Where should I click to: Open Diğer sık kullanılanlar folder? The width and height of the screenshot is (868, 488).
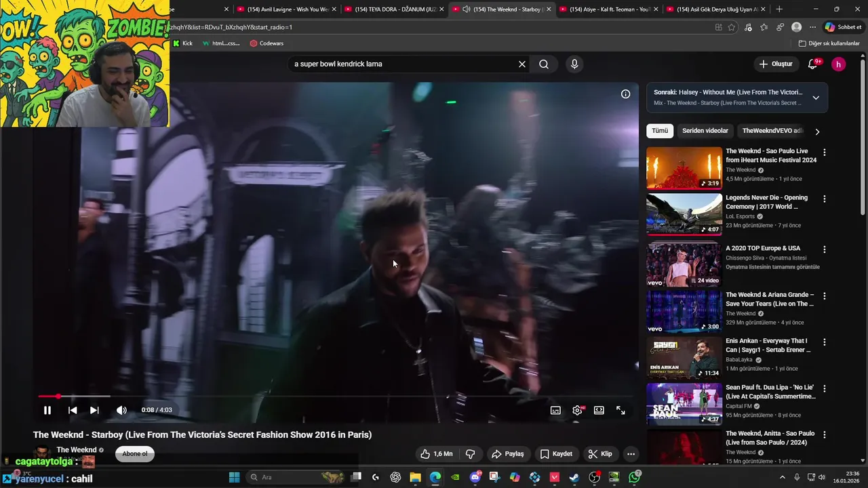click(829, 43)
